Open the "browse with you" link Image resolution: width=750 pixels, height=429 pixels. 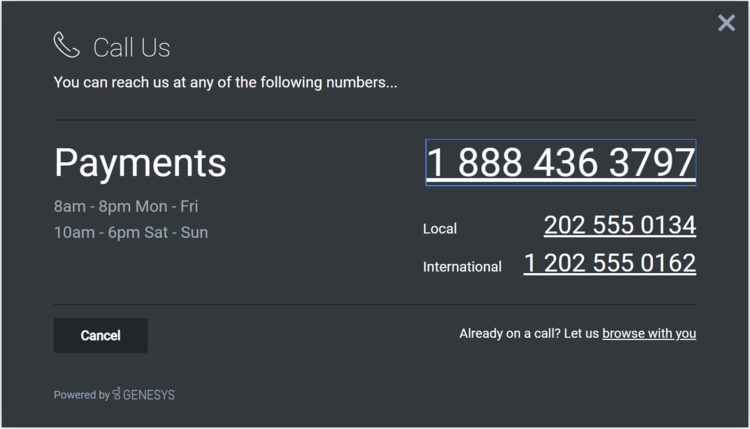click(648, 334)
